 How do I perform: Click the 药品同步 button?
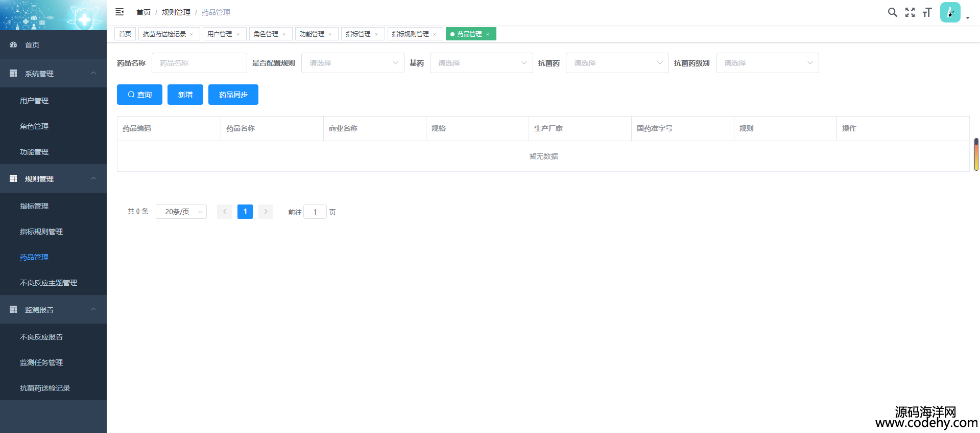[233, 95]
